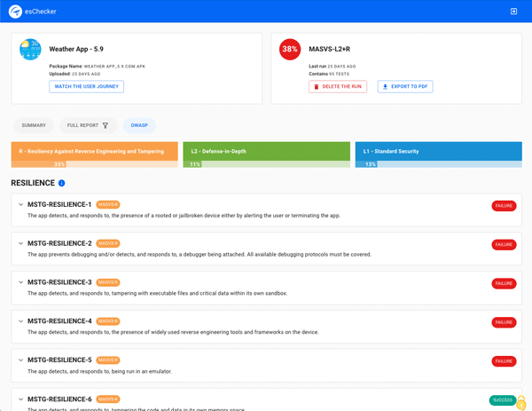Click MASVS-R tag on MSTG-RESILIENCE-3

point(108,282)
